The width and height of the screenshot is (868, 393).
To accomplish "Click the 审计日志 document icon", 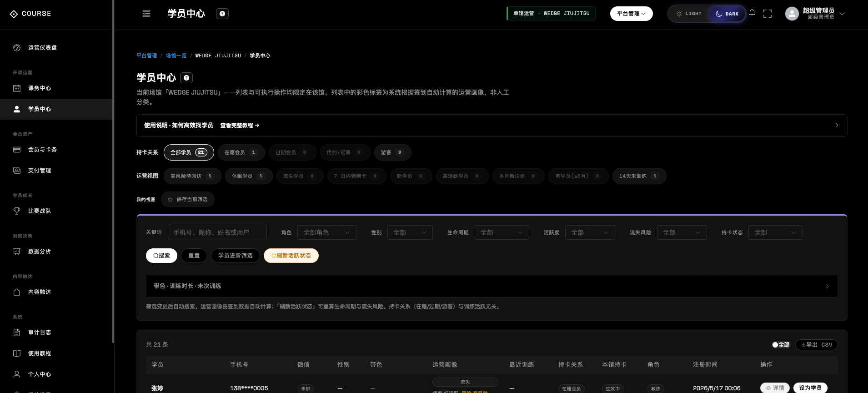I will pyautogui.click(x=17, y=333).
